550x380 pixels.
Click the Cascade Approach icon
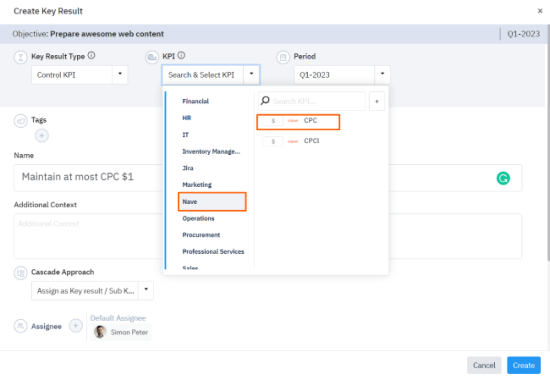[20, 273]
